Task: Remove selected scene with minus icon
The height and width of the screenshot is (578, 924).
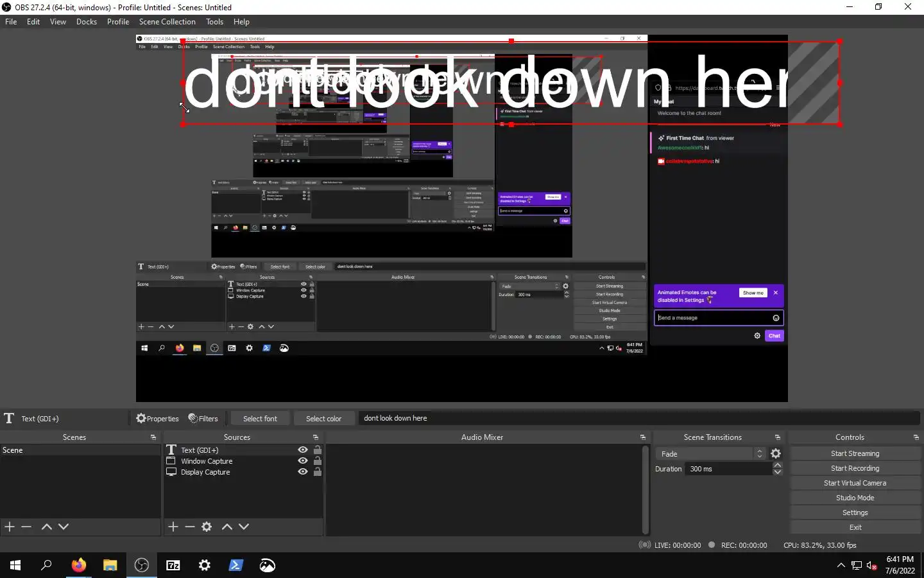Action: click(x=26, y=527)
